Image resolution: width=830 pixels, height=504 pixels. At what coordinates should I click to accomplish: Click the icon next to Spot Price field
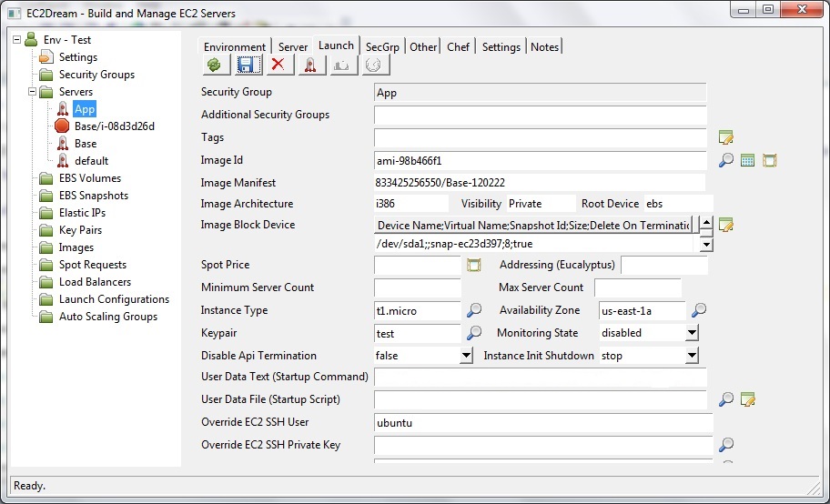pyautogui.click(x=474, y=265)
